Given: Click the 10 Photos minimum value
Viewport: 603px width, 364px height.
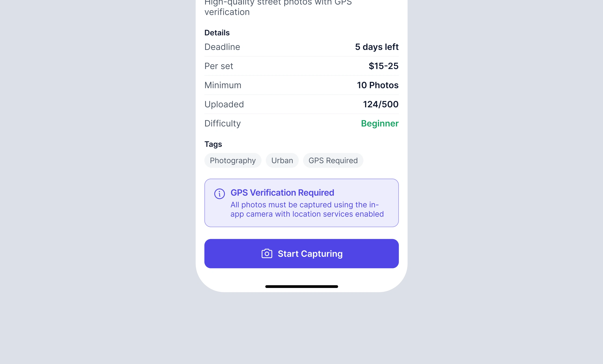Looking at the screenshot, I should click(378, 85).
